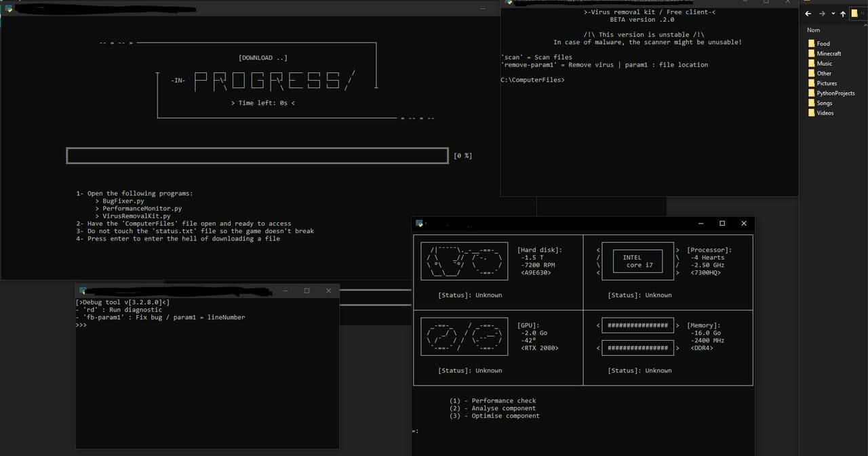Go forward in File Explorer

click(821, 14)
